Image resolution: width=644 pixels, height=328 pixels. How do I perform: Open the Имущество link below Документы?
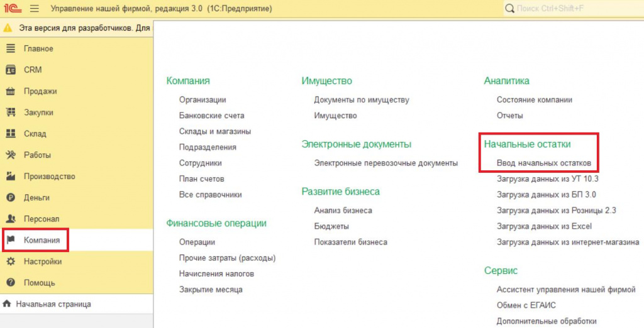point(335,116)
